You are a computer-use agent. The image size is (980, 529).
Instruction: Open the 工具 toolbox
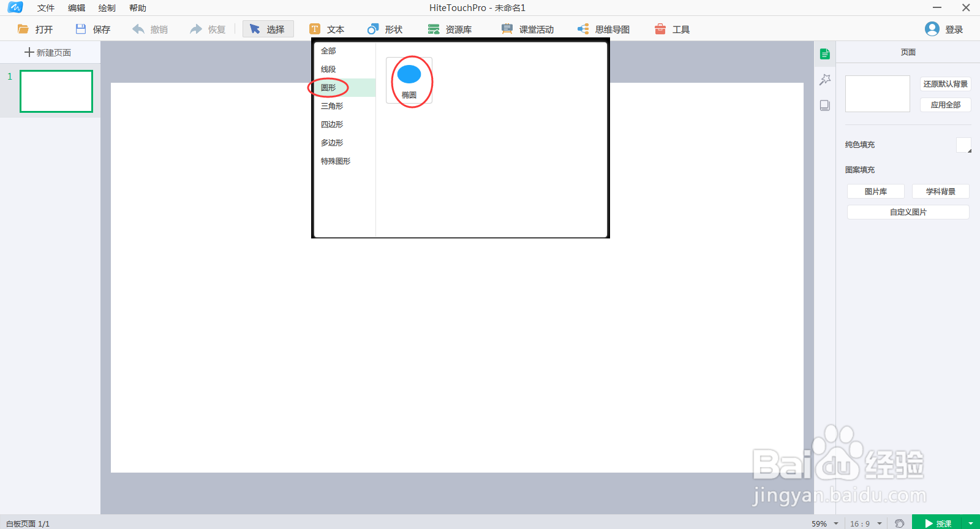672,29
